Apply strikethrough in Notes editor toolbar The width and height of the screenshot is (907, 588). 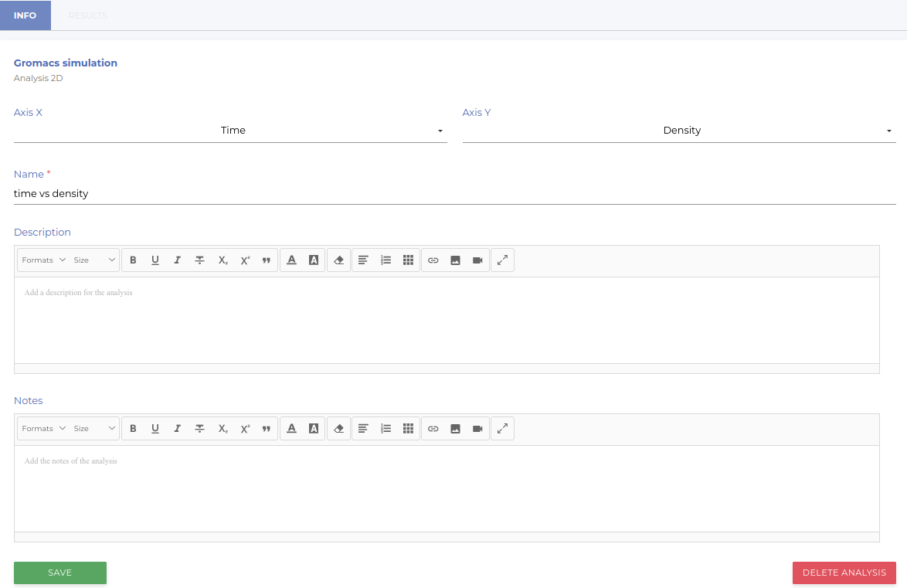click(x=199, y=429)
